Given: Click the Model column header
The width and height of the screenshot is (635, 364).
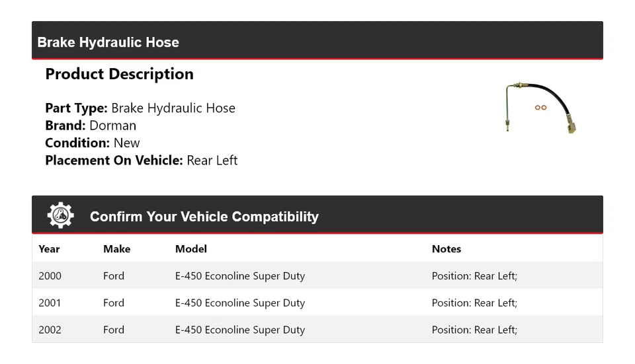Looking at the screenshot, I should [191, 249].
